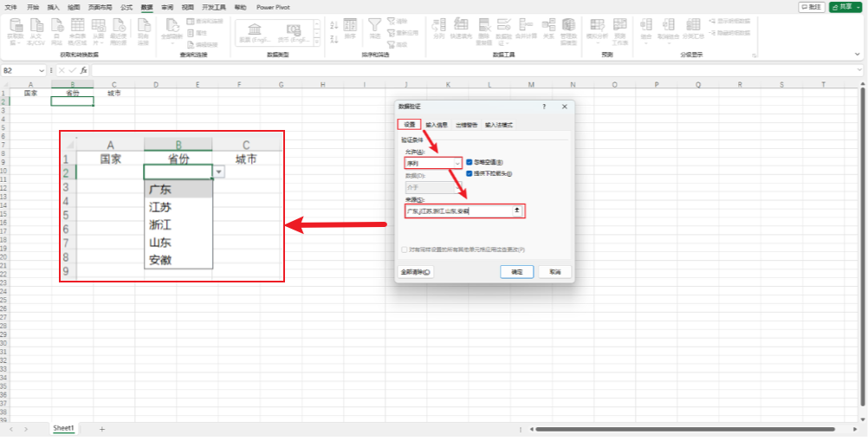Sort ascending with the A-Z icon
This screenshot has width=868, height=441.
point(334,25)
